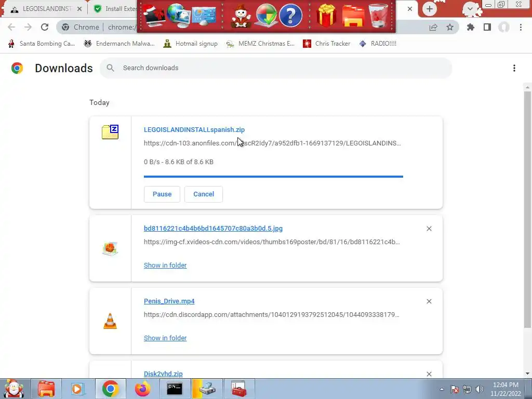Reload the current page
532x399 pixels.
[x=45, y=27]
